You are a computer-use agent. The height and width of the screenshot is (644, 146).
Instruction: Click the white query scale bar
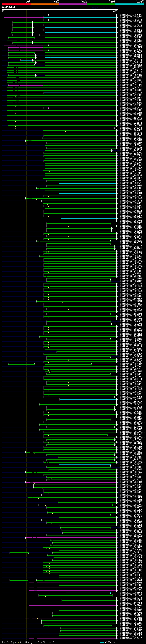[x=60, y=9]
